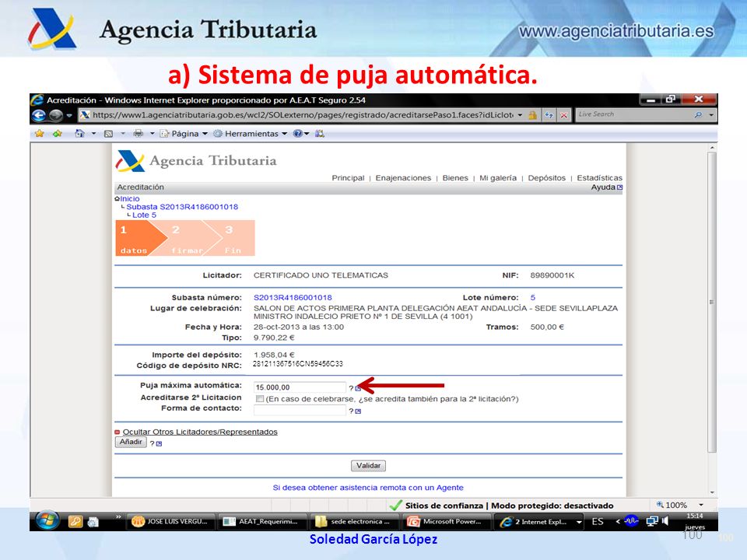Open JOSE LUIS VERGU... taskbar item
The height and width of the screenshot is (560, 747).
pyautogui.click(x=171, y=522)
